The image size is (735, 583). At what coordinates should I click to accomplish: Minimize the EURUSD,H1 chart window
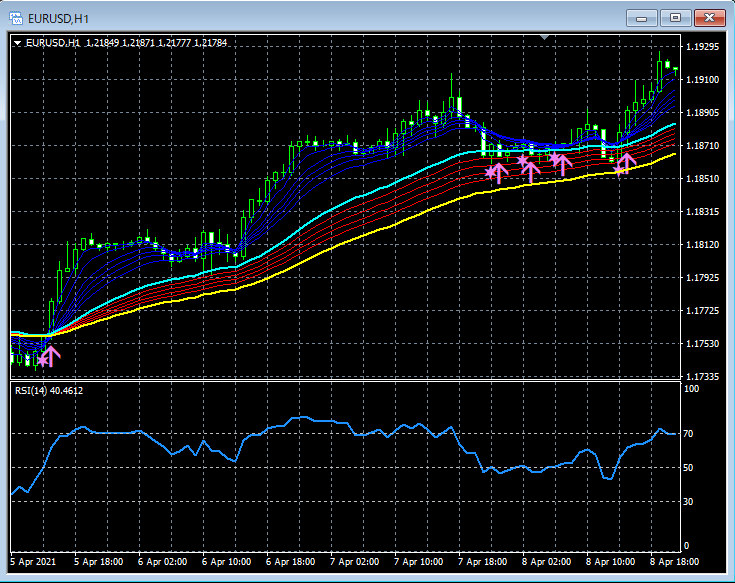coord(641,18)
